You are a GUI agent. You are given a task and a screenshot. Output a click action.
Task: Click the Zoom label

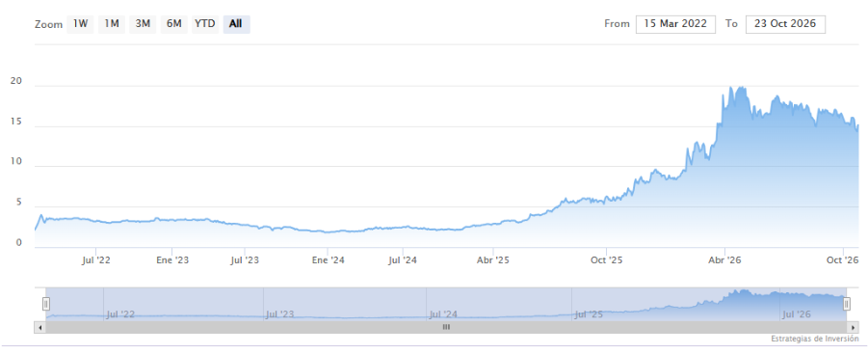tap(48, 25)
